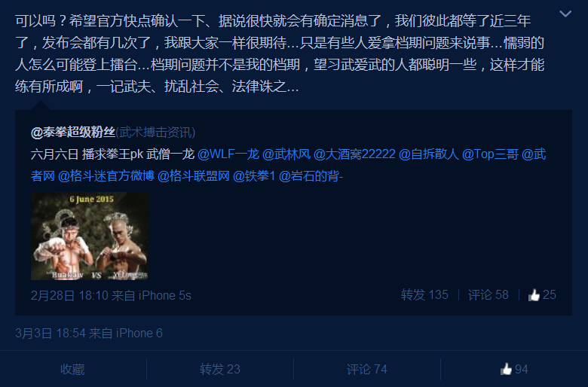Like the main post with 94 likes

(x=514, y=370)
